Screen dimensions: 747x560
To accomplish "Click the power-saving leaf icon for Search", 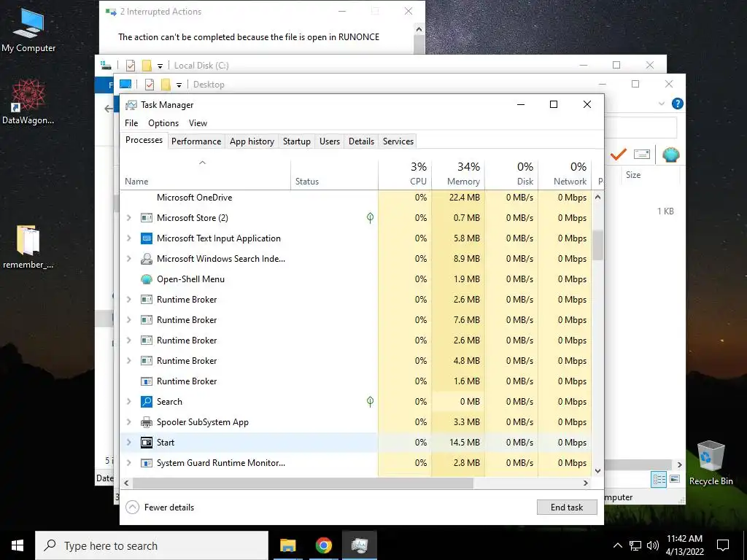I will tap(370, 402).
